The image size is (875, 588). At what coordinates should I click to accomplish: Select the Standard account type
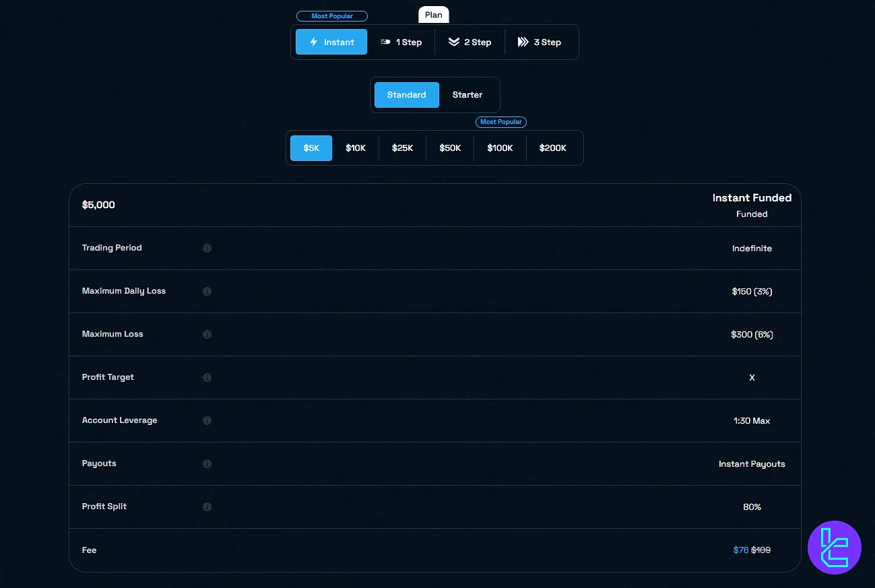[x=406, y=95]
